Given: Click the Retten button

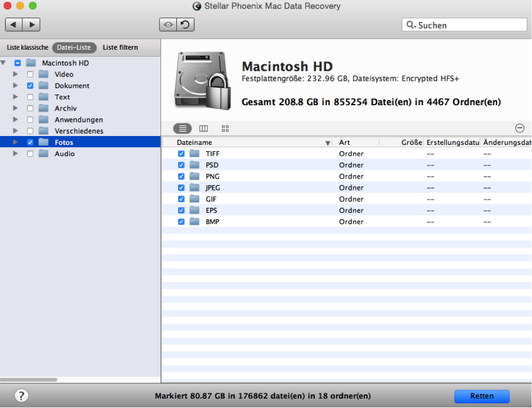Looking at the screenshot, I should click(x=482, y=396).
